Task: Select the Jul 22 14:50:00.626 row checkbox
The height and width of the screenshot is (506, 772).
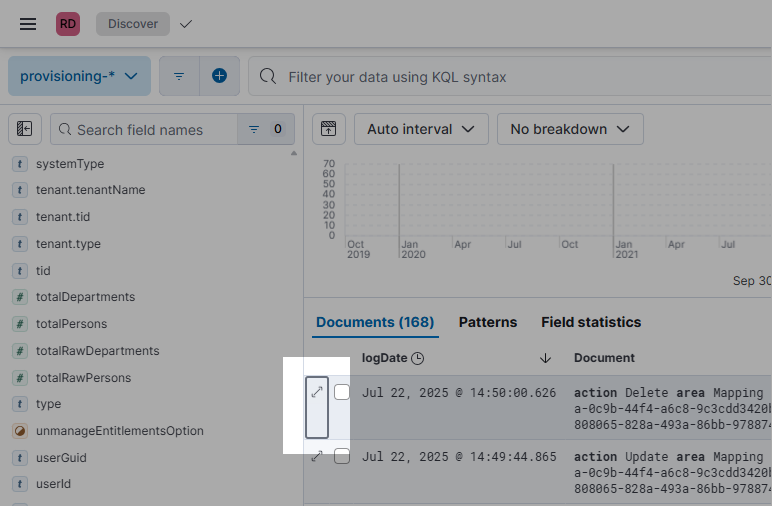Action: point(342,393)
